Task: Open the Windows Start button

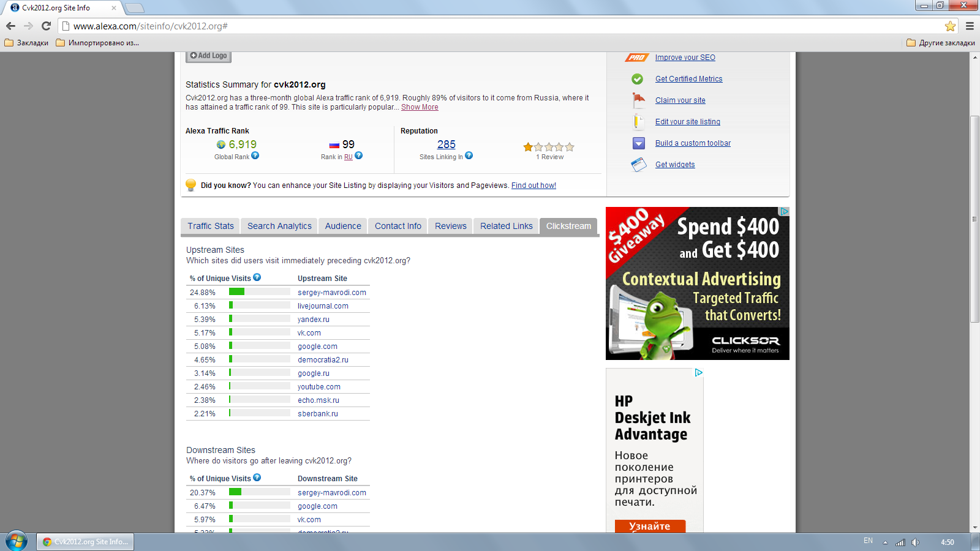Action: (x=17, y=542)
